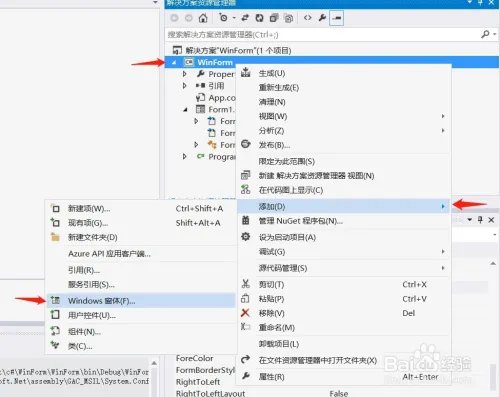
Task: Click 新建项(W)... in Add submenu
Action: (x=141, y=209)
